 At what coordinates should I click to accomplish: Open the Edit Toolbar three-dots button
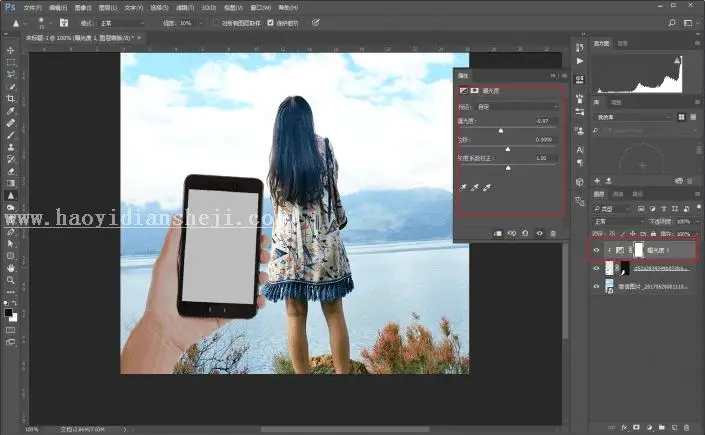10,292
